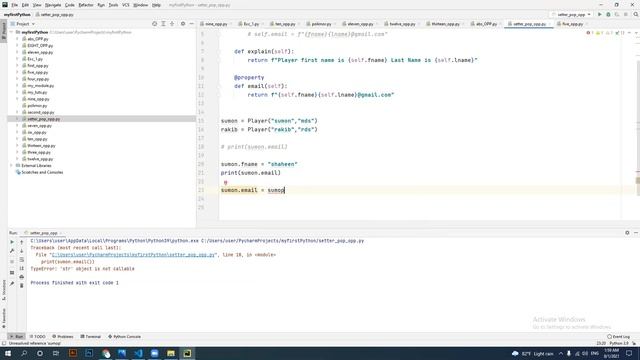Click the intention bulb near line 22

pyautogui.click(x=225, y=182)
